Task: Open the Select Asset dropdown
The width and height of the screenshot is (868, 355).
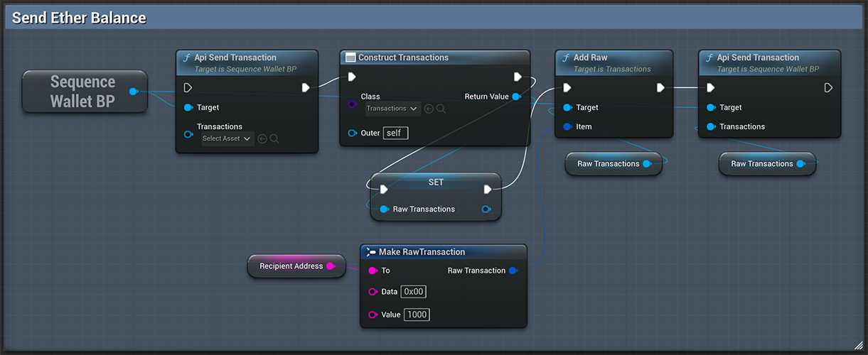Action: coord(227,139)
